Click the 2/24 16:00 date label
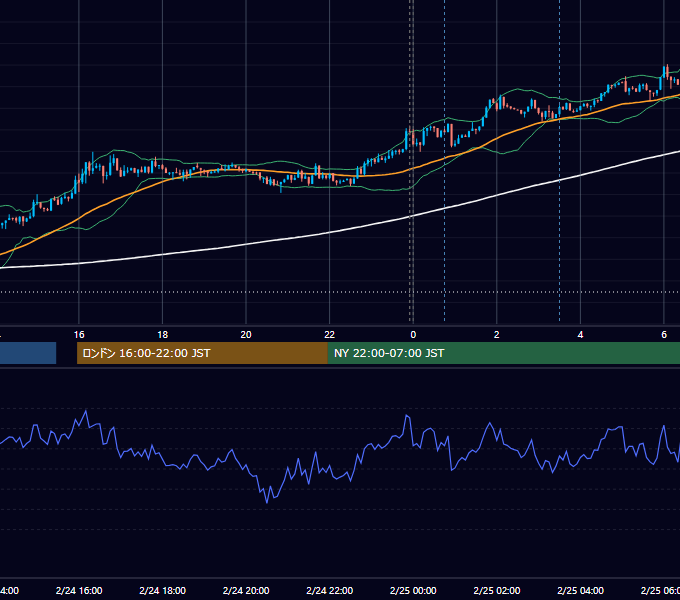This screenshot has height=600, width=680. (79, 591)
